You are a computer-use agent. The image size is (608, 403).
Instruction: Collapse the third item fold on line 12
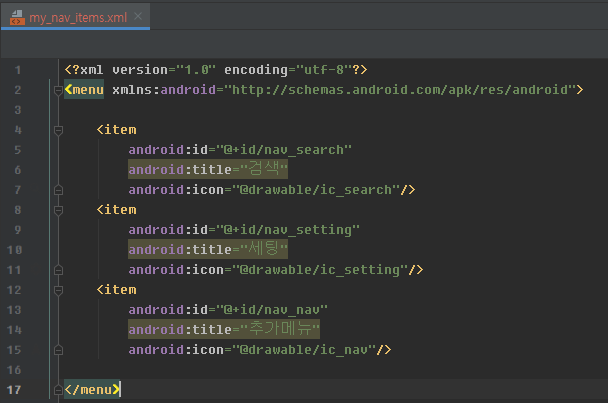click(x=58, y=290)
